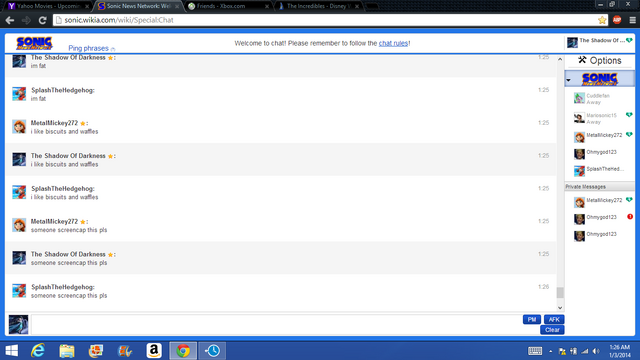Focus the chat message input box
The height and width of the screenshot is (360, 640).
[276, 325]
